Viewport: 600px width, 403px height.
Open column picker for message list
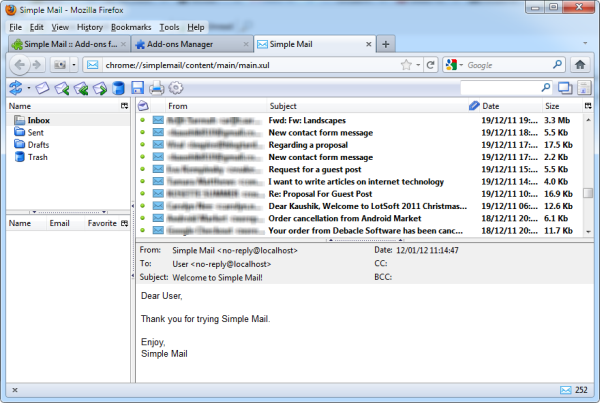coord(588,106)
